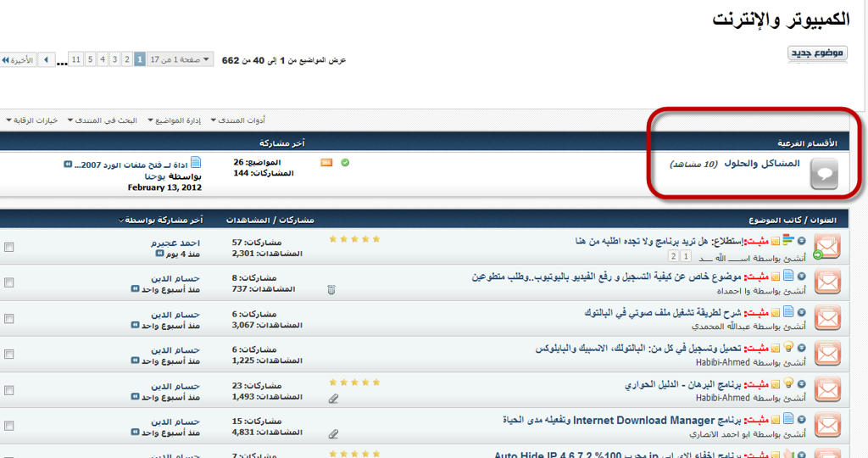Click the envelope icon of the poll thread

827,247
